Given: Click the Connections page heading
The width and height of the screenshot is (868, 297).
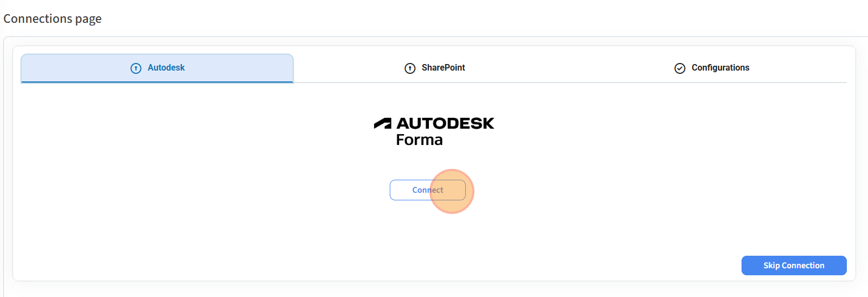Looking at the screenshot, I should click(x=53, y=19).
